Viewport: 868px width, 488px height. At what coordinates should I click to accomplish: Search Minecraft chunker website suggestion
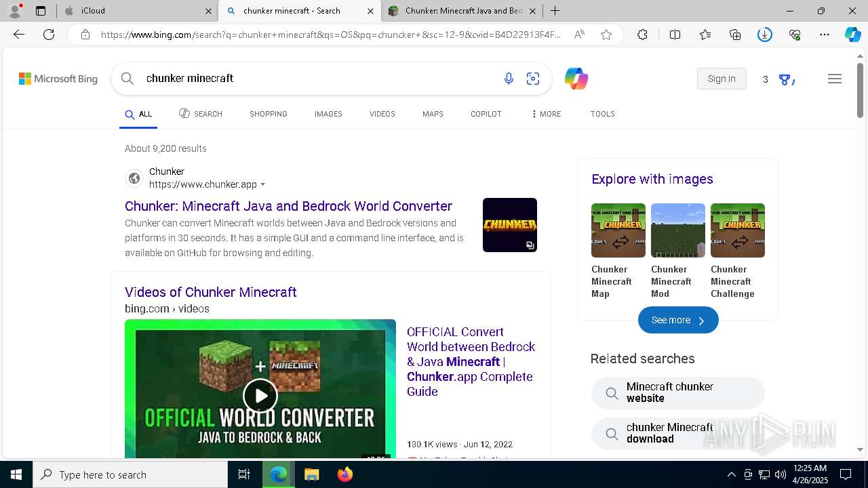(x=678, y=392)
